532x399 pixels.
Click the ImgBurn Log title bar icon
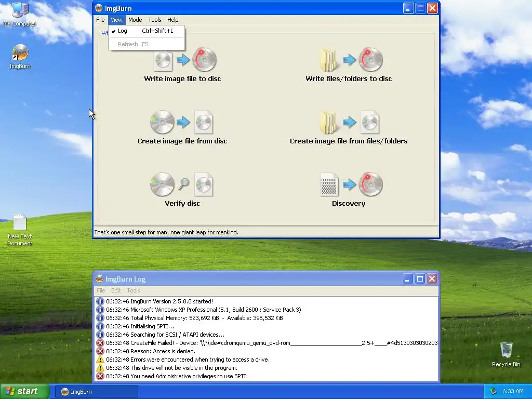click(x=99, y=279)
